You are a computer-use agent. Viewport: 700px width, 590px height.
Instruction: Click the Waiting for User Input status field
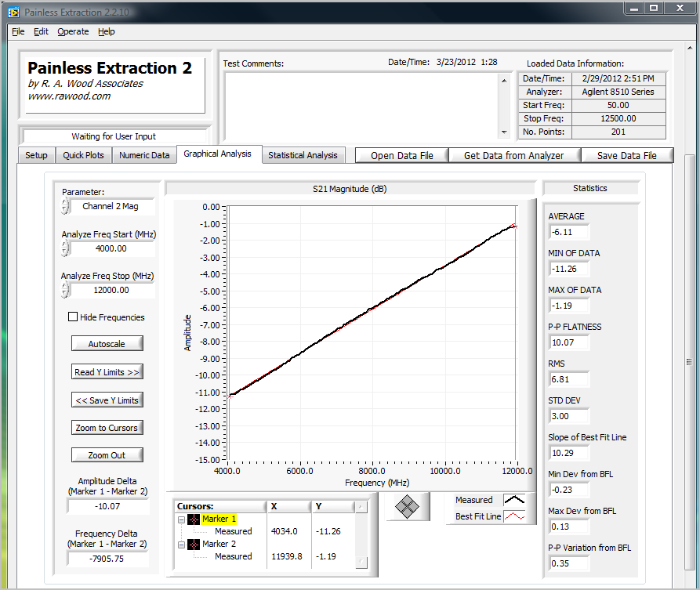[114, 136]
